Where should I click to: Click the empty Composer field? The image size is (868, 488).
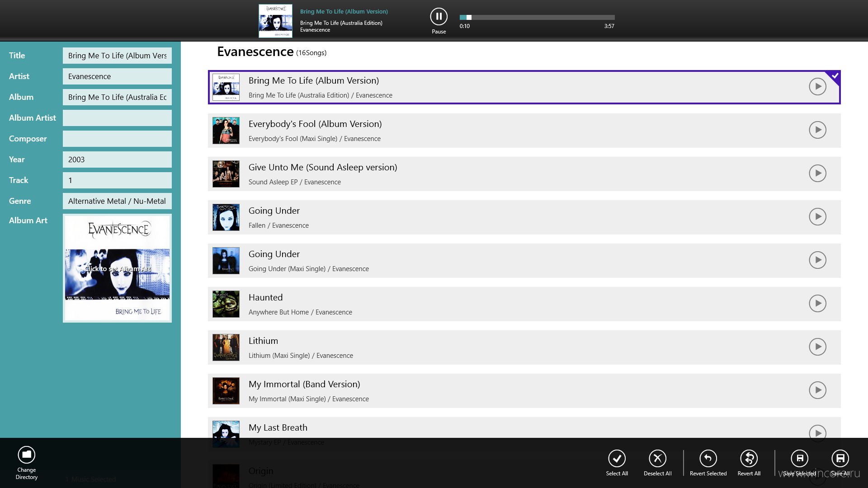coord(117,139)
